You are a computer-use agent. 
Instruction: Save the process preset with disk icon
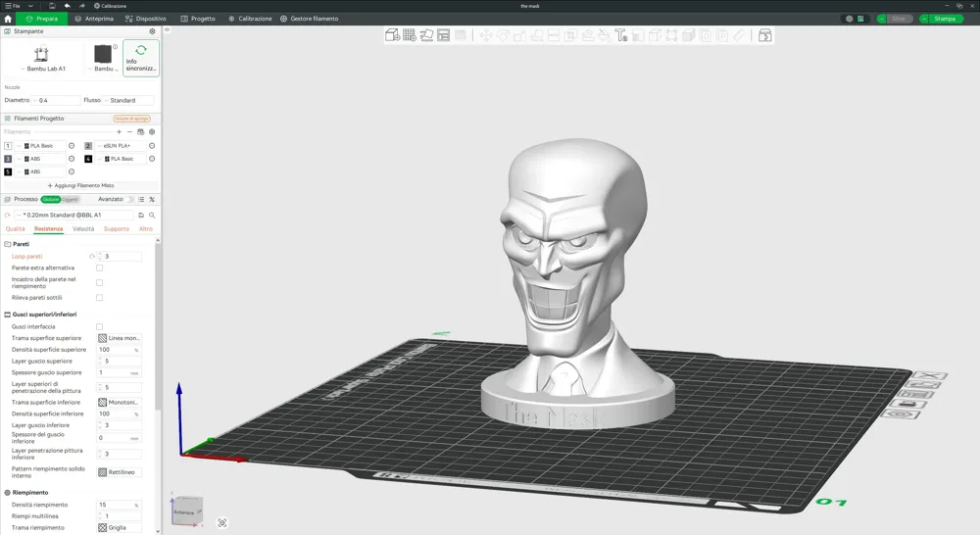(140, 215)
